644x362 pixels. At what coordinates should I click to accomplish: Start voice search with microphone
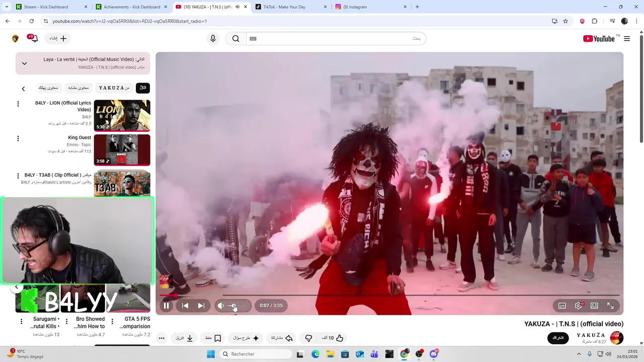coord(213,39)
